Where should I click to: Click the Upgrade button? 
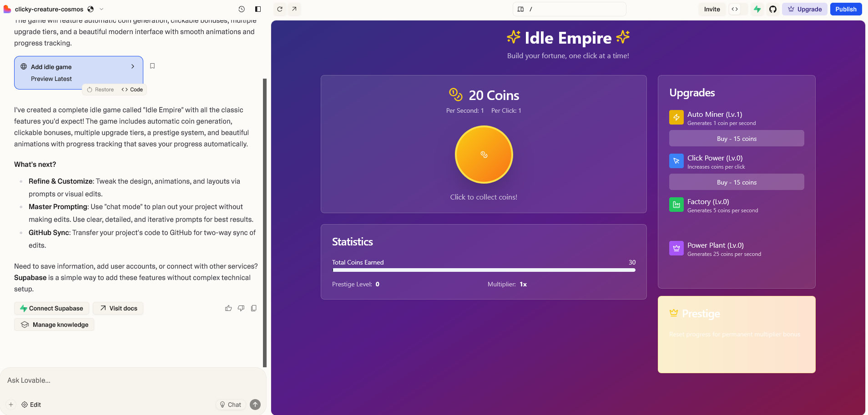click(805, 9)
